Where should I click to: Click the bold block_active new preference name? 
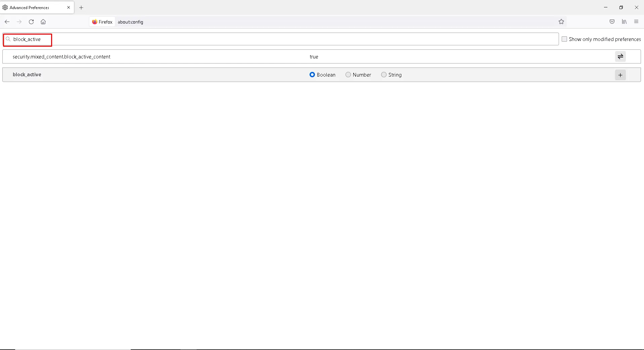[27, 75]
